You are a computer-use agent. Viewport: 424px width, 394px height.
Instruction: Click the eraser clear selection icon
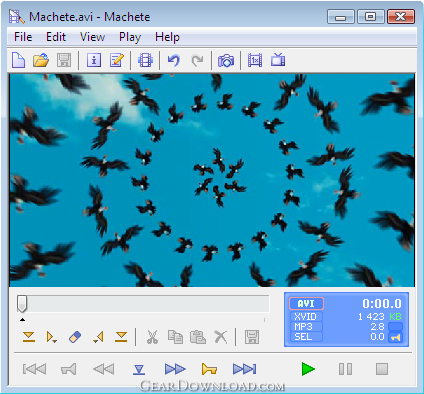pos(75,337)
